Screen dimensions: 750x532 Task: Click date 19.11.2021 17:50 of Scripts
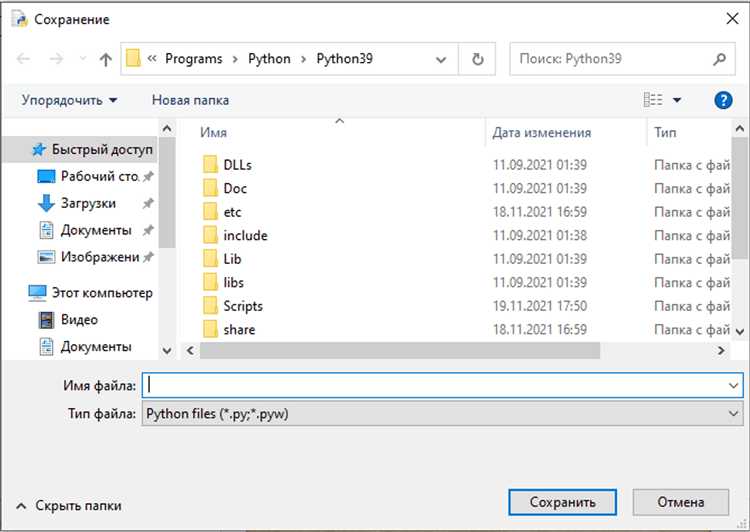click(x=540, y=306)
